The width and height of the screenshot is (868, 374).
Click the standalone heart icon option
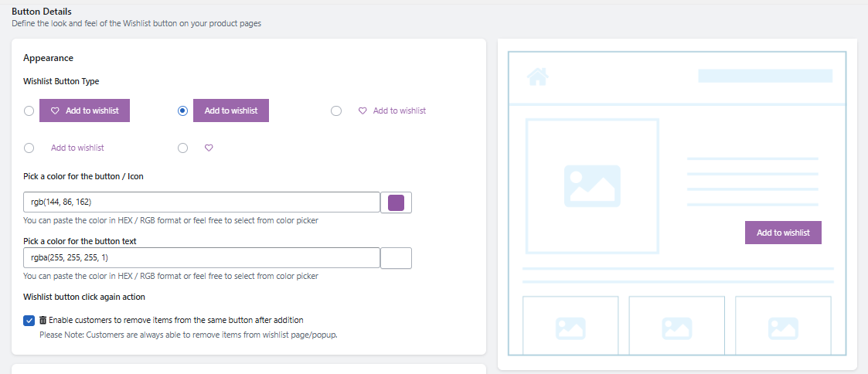pyautogui.click(x=209, y=148)
